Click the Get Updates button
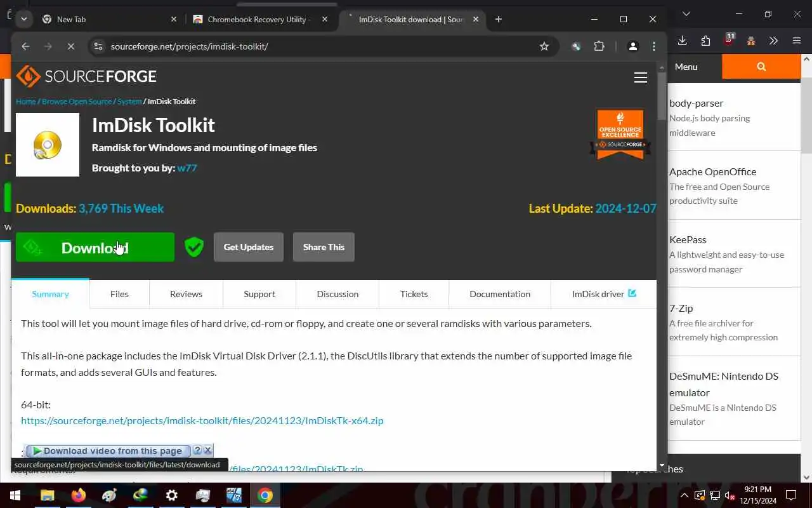 tap(249, 247)
